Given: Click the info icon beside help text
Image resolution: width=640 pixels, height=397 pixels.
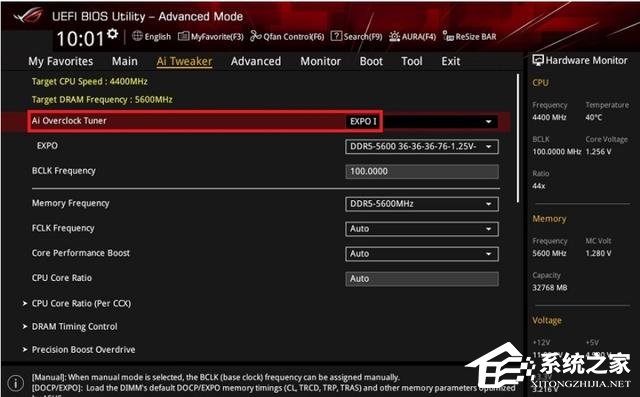Looking at the screenshot, I should pyautogui.click(x=16, y=383).
